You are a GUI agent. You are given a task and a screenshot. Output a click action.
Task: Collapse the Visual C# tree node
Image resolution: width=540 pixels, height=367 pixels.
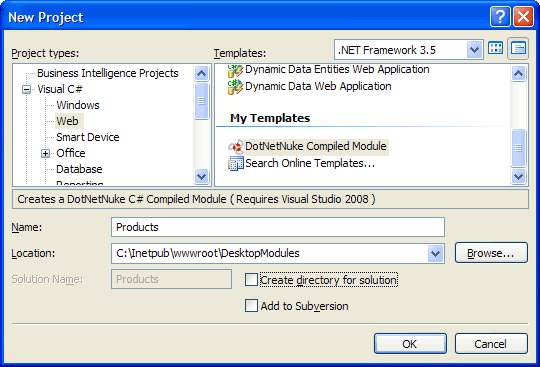pos(26,90)
